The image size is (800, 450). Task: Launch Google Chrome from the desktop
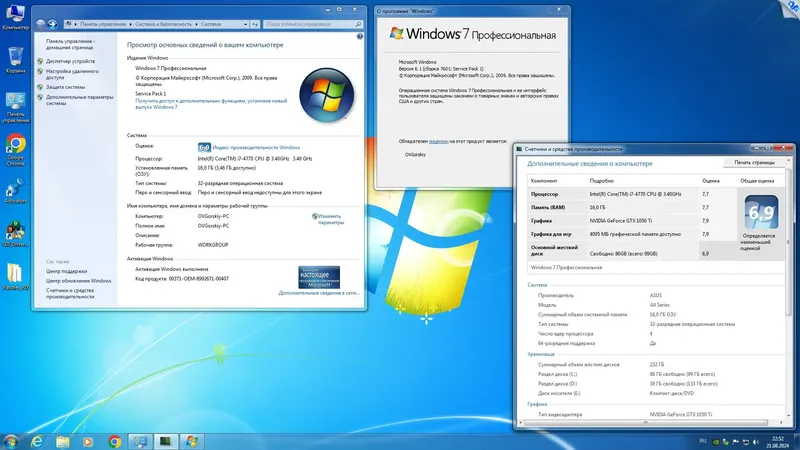[x=15, y=149]
